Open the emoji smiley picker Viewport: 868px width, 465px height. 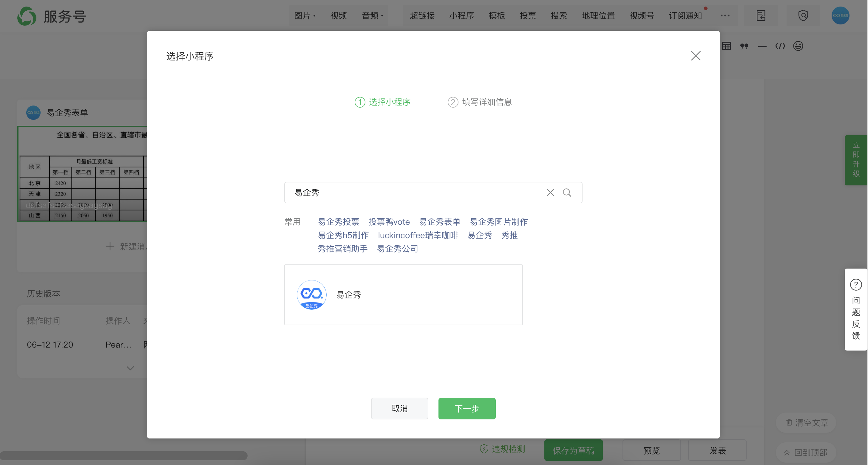(x=798, y=46)
